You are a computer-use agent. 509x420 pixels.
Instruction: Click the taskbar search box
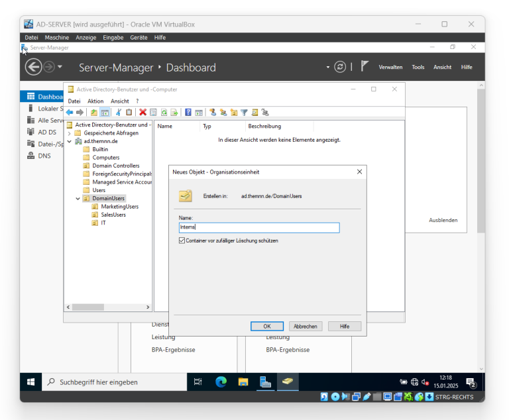coord(114,382)
